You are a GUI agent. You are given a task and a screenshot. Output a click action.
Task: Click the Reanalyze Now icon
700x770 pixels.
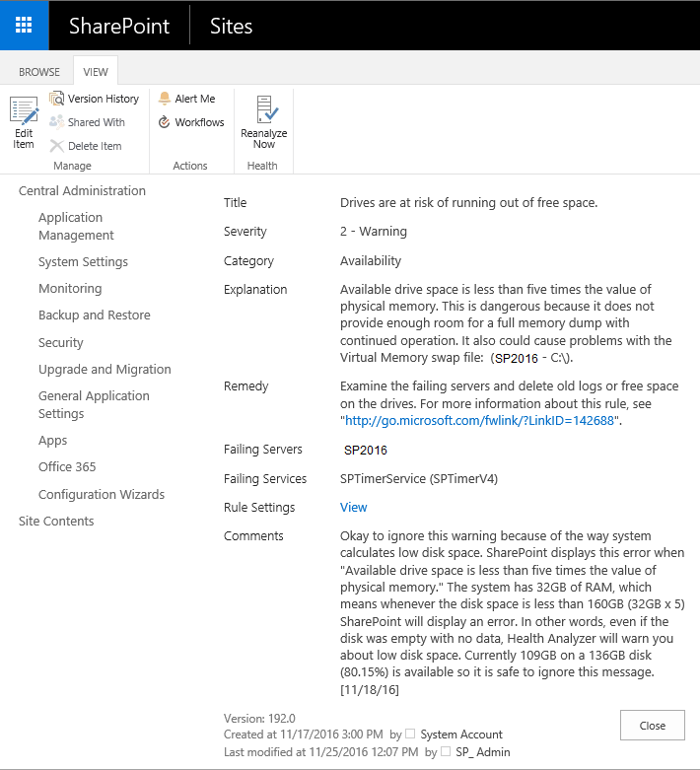coord(263,110)
